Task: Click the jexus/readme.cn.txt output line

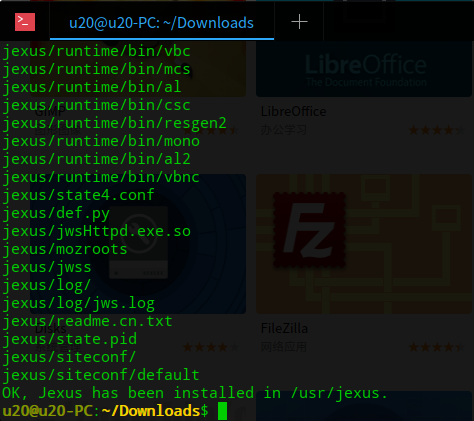Action: coord(87,321)
